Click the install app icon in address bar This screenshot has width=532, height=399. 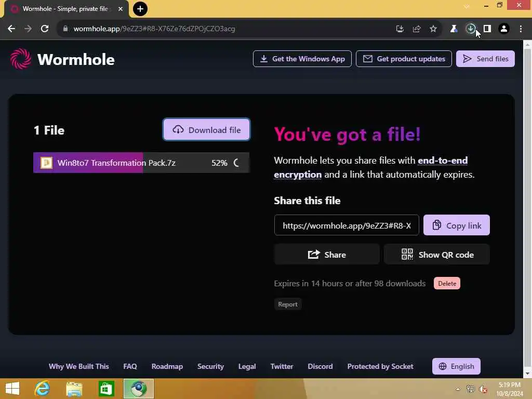click(400, 29)
